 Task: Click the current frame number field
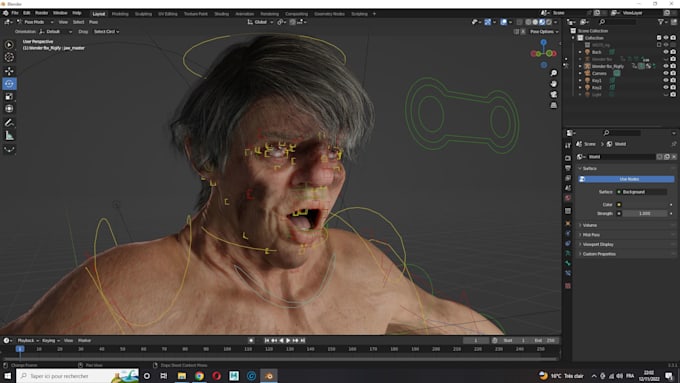[x=476, y=340]
